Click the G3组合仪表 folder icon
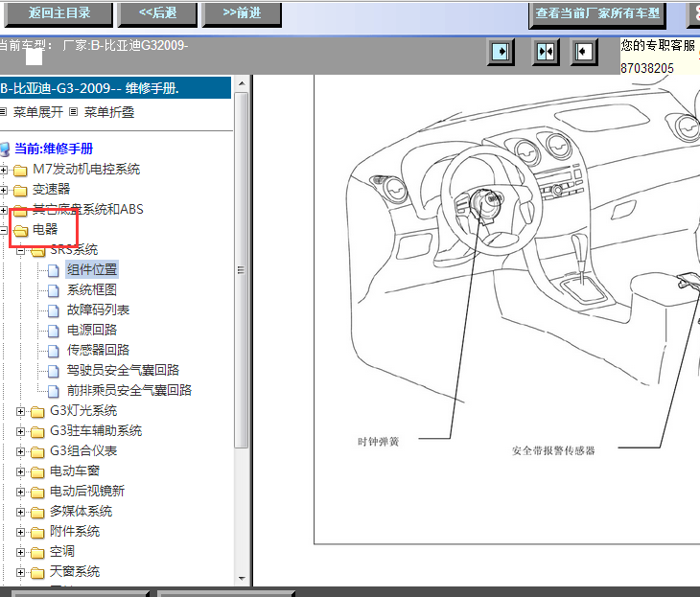This screenshot has height=597, width=700. pyautogui.click(x=37, y=452)
